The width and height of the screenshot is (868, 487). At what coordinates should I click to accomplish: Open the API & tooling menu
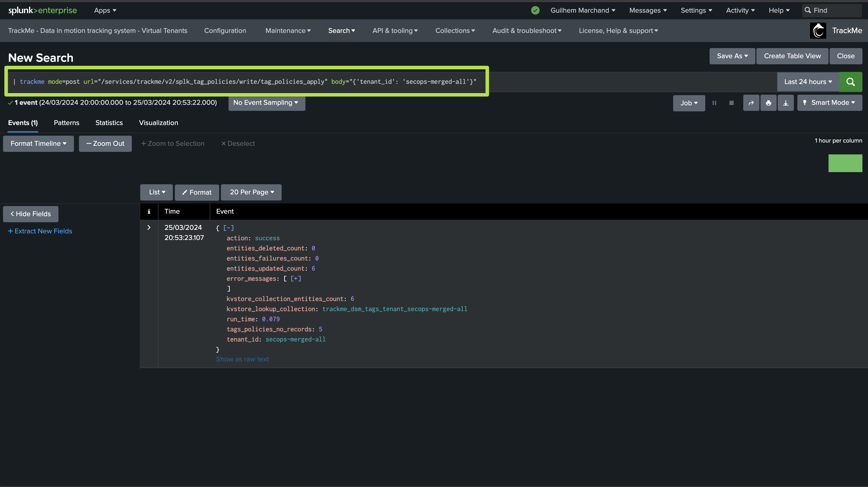tap(395, 31)
